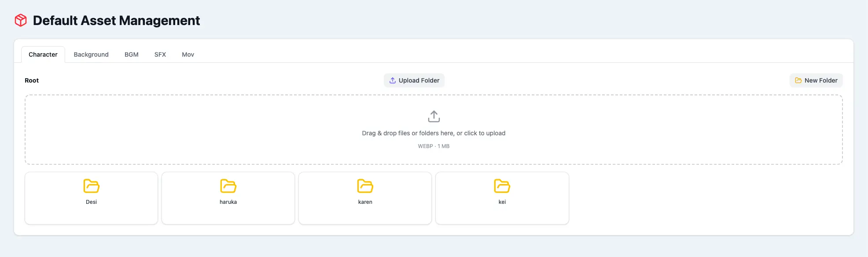Click the Root breadcrumb label
The width and height of the screenshot is (868, 257).
coord(32,80)
